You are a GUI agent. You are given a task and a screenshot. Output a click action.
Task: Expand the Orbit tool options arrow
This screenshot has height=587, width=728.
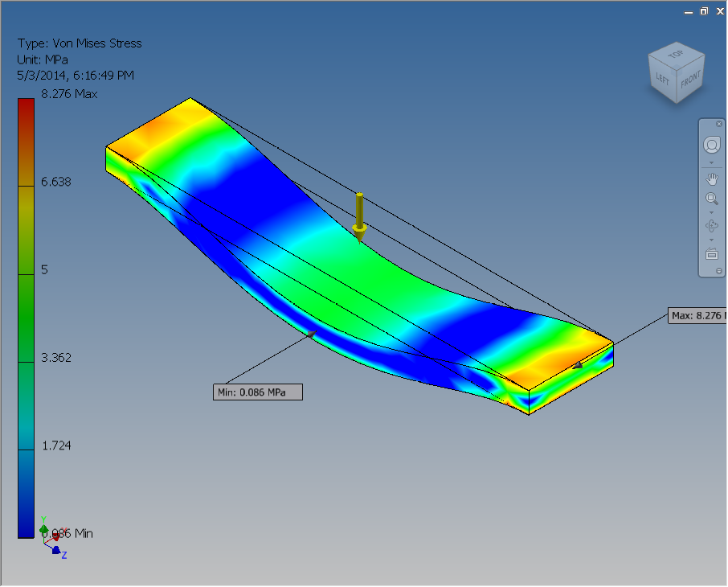(712, 240)
